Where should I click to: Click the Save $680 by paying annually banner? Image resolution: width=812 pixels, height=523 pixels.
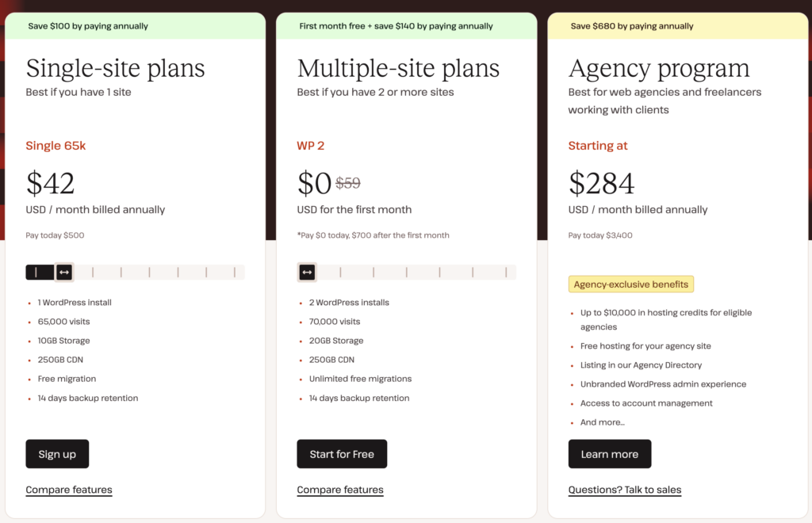[678, 26]
